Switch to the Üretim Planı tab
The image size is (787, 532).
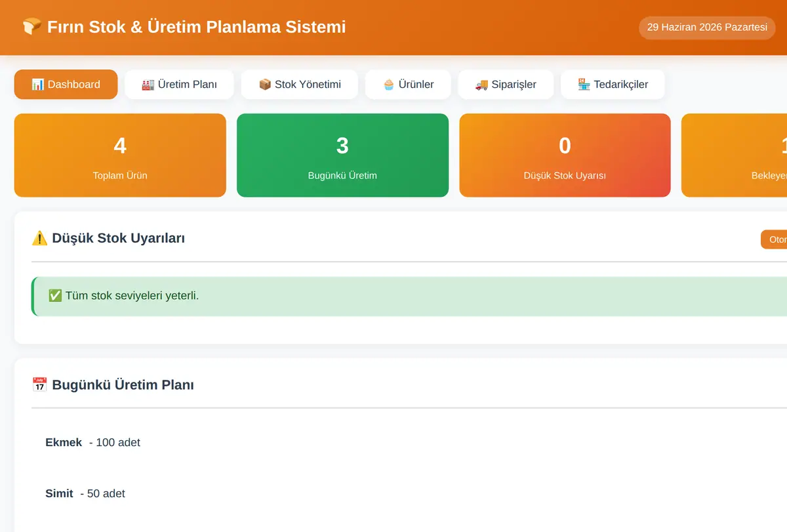(179, 85)
